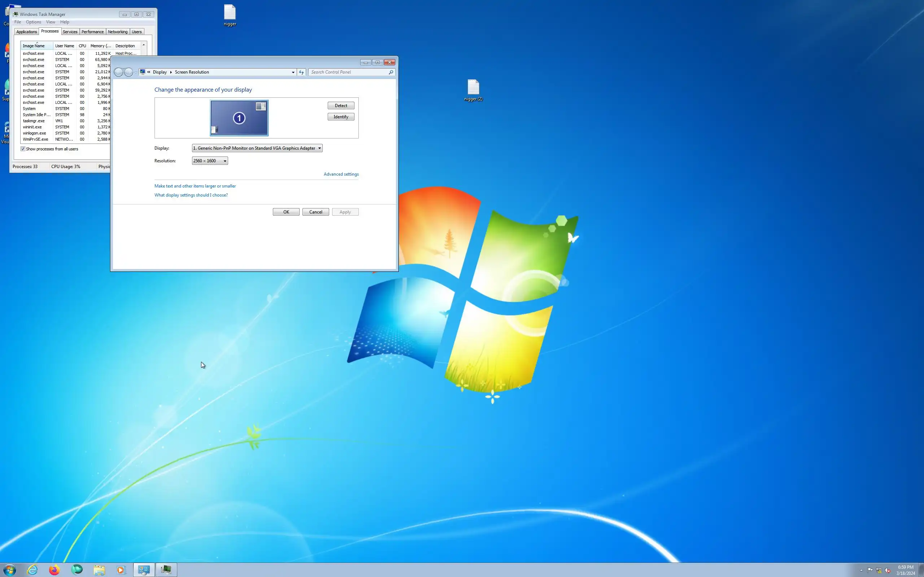Click the Action Center flag icon
The height and width of the screenshot is (577, 924).
[x=870, y=570]
